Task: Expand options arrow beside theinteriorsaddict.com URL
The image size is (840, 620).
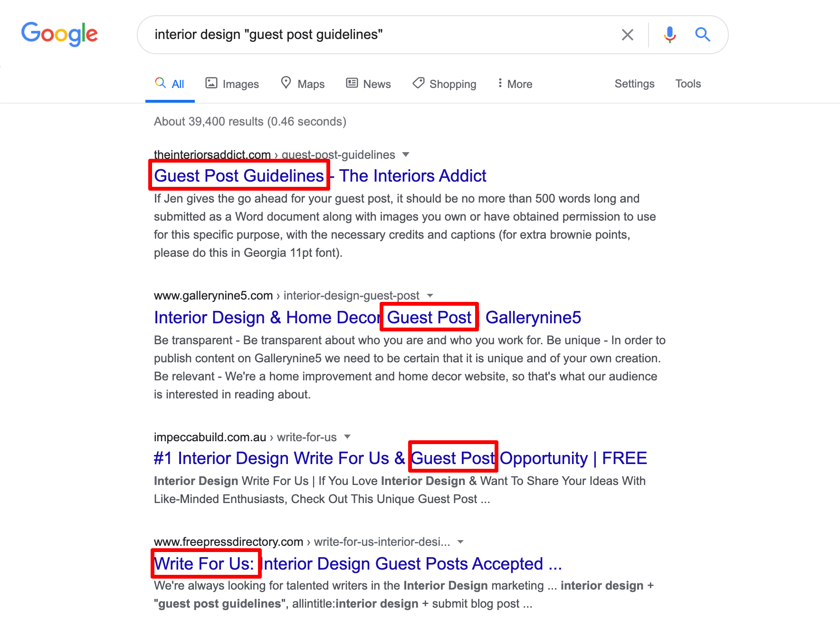Action: [x=406, y=155]
